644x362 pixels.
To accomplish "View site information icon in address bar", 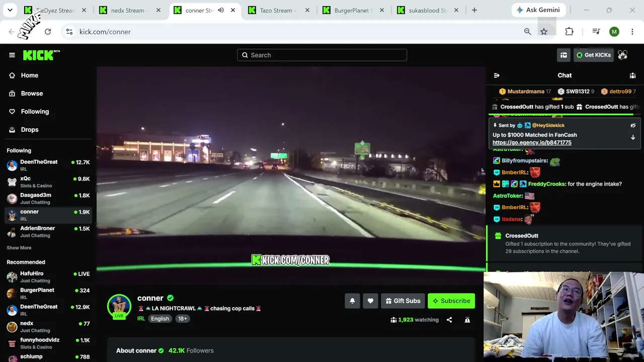I will point(69,32).
